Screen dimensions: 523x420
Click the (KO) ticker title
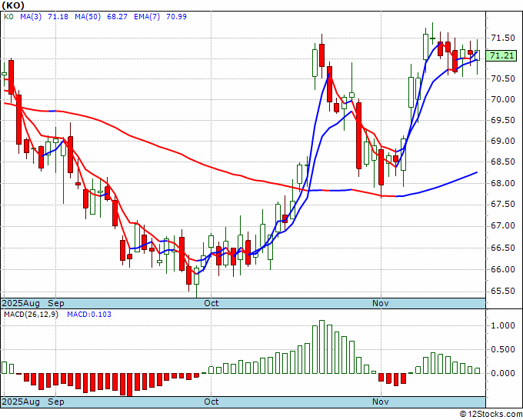13,5
